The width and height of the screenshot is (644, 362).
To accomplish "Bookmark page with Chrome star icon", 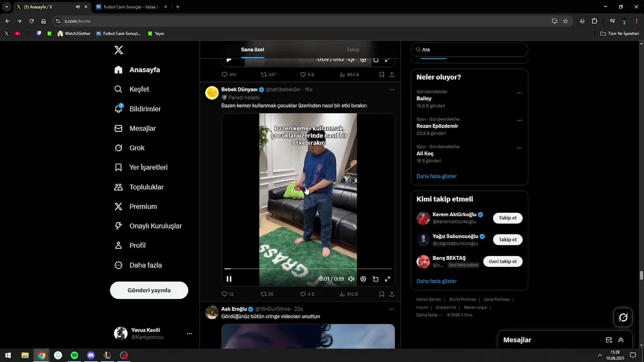I will 566,21.
